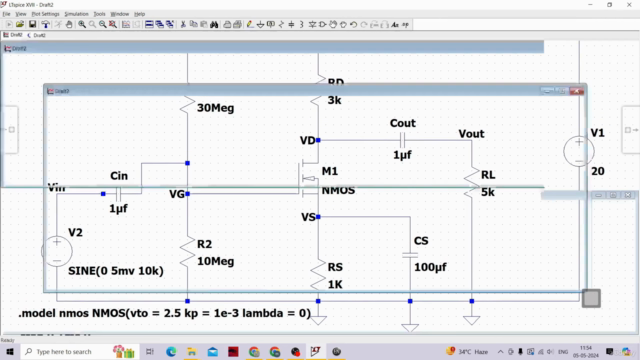Viewport: 640px width, 360px height.
Task: Open the Tools menu
Action: click(99, 14)
